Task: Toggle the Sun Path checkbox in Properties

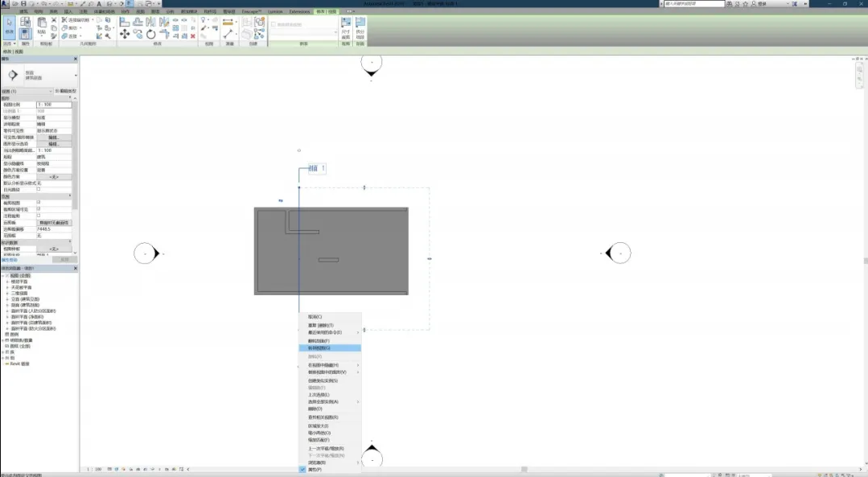Action: pos(38,189)
